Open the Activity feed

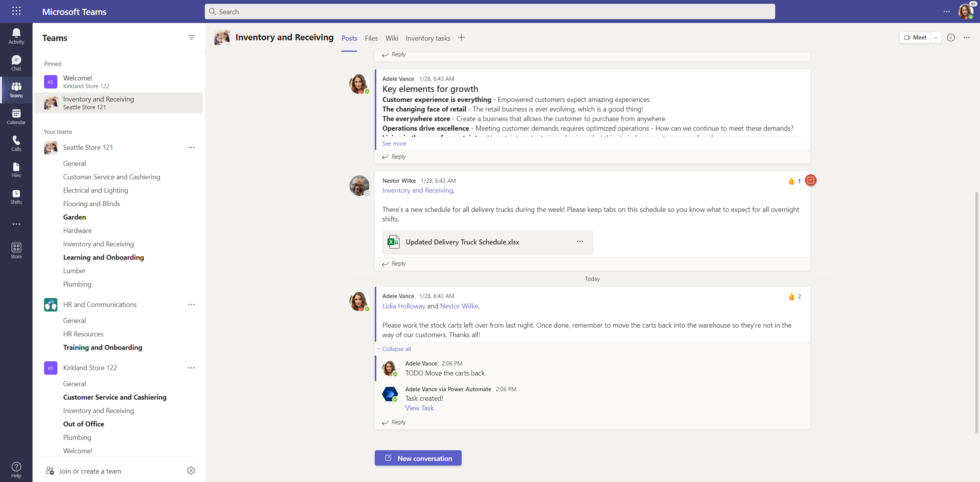[16, 35]
